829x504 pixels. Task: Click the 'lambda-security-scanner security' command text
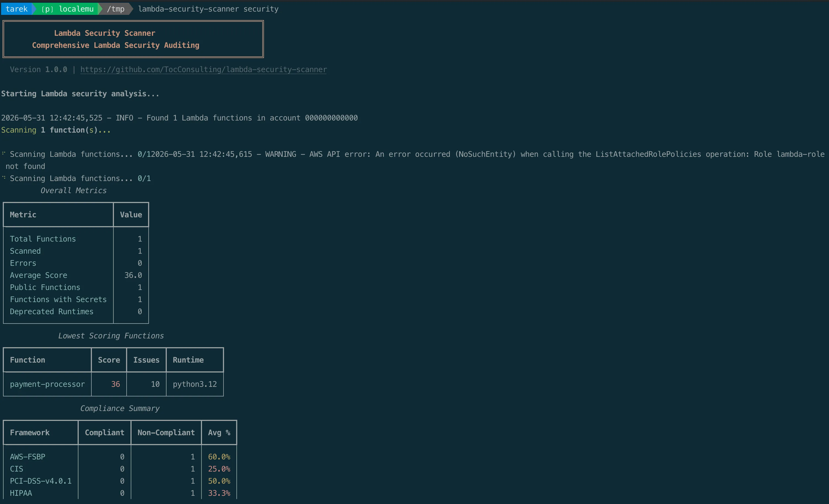(x=208, y=9)
